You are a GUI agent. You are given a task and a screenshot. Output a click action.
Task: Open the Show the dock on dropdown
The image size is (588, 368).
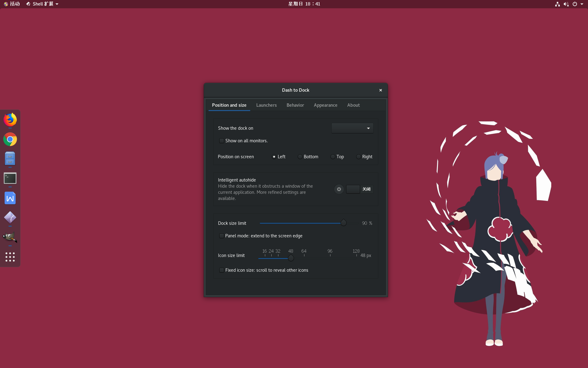coord(352,128)
